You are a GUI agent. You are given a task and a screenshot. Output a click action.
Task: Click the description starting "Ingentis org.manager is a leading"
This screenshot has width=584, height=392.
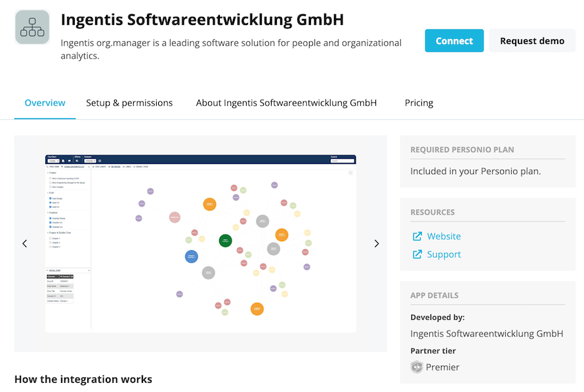[x=231, y=49]
